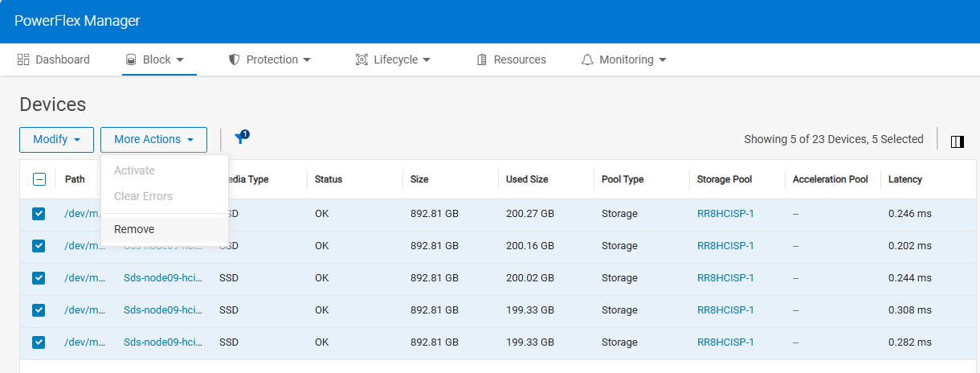Sort by the Acceleration Pool column header
The height and width of the screenshot is (373, 980).
[831, 179]
